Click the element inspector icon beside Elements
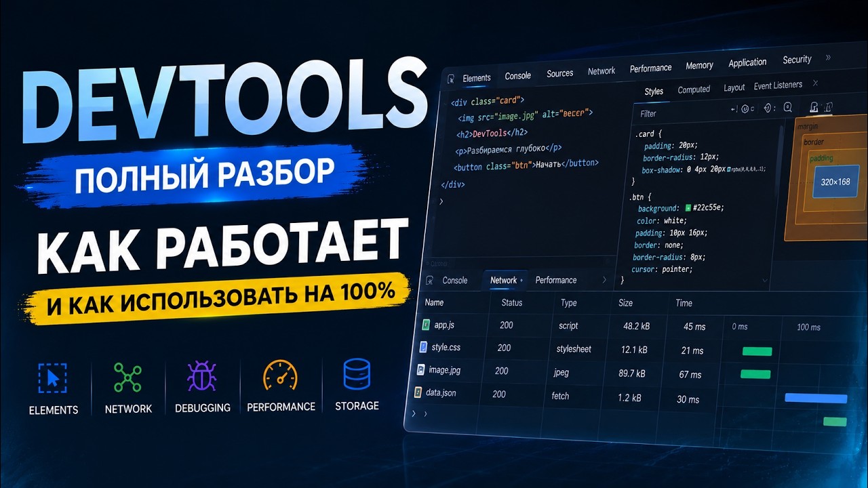Screen dimensions: 868x488 (452, 79)
